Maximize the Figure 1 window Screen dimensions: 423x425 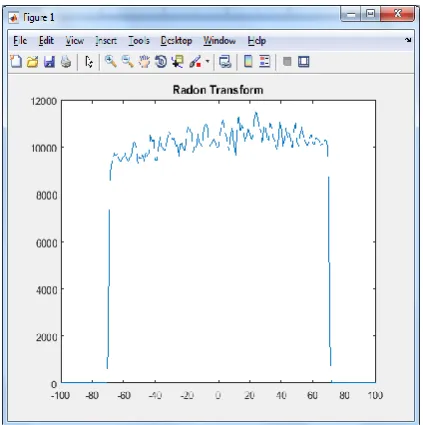point(370,14)
